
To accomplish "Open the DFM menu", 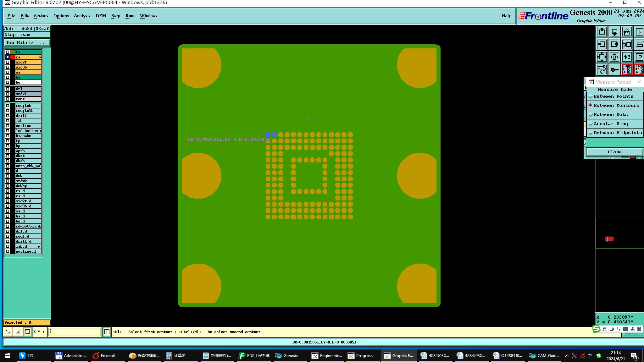I will (x=101, y=16).
